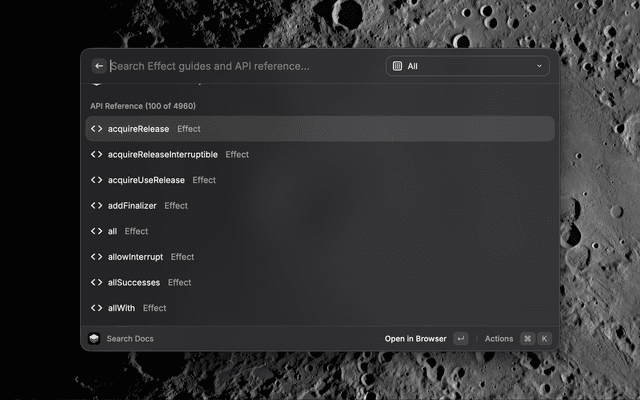The width and height of the screenshot is (640, 400).
Task: Click the K key badge
Action: tap(544, 339)
